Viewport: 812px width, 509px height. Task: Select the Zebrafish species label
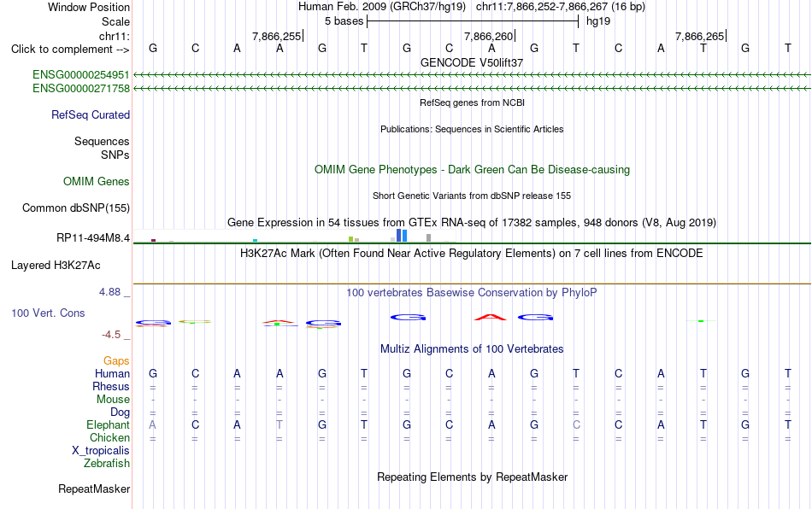coord(107,464)
